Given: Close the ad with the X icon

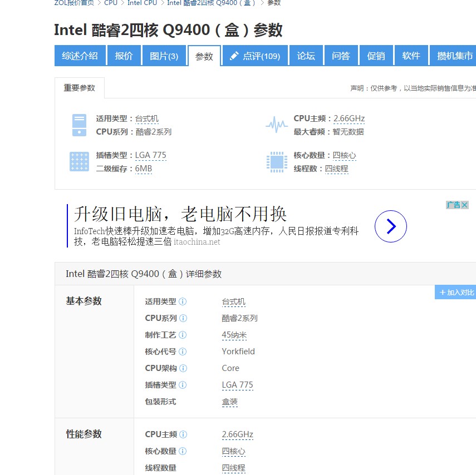Looking at the screenshot, I should tap(465, 205).
